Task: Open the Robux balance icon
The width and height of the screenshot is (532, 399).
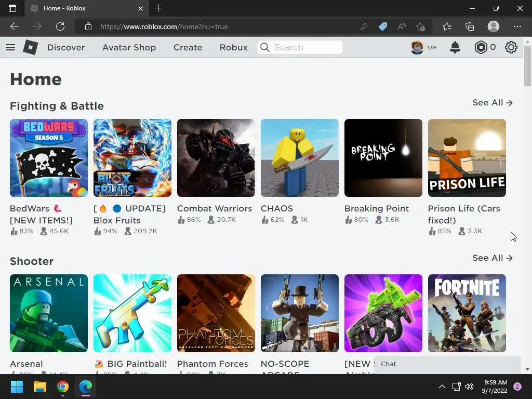Action: coord(481,47)
